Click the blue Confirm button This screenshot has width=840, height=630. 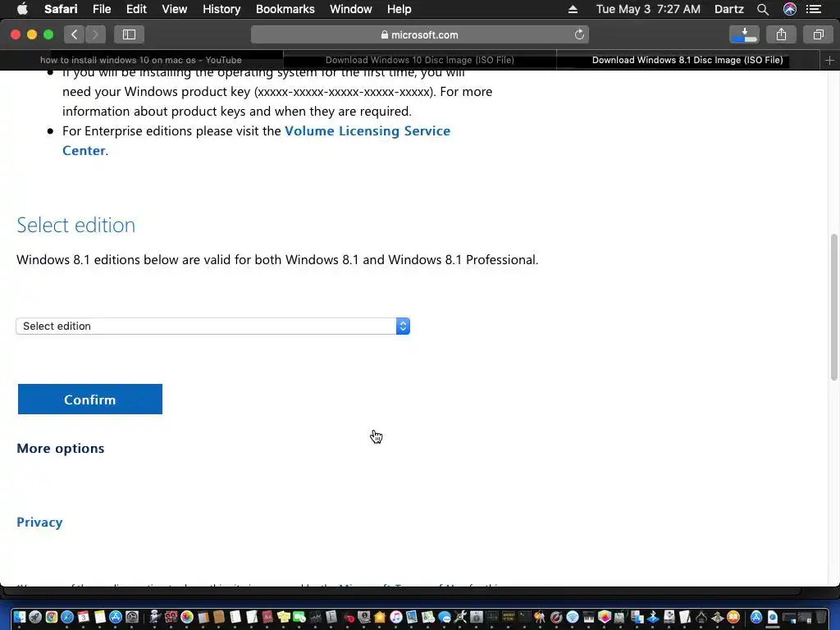coord(90,399)
